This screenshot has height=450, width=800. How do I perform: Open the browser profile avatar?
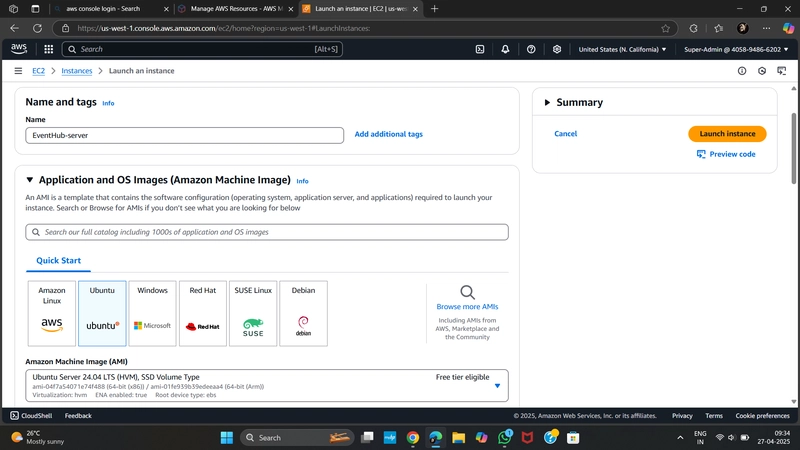point(743,28)
